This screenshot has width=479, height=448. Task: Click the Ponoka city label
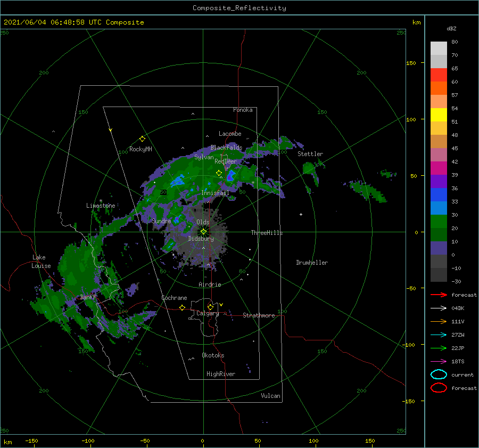pyautogui.click(x=243, y=110)
